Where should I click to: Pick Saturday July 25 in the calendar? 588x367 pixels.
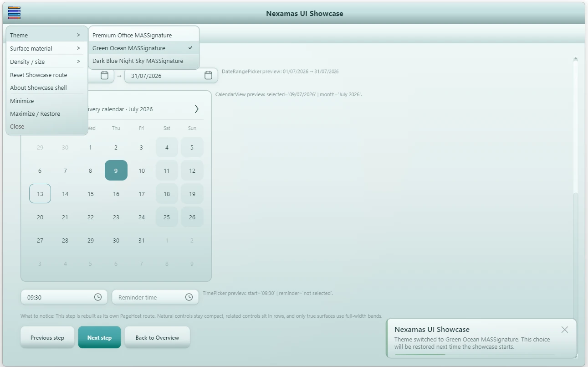click(167, 217)
